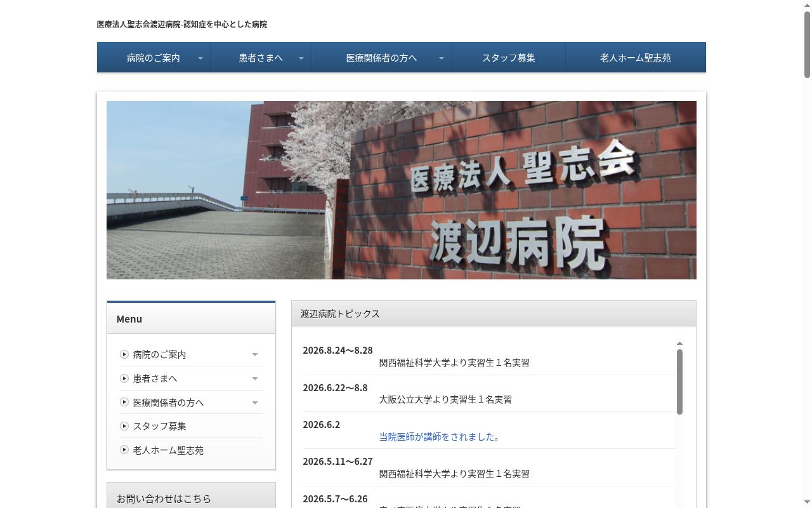The image size is (812, 508).
Task: Select the date text 2026.5.11〜6.27
Action: [x=337, y=462]
